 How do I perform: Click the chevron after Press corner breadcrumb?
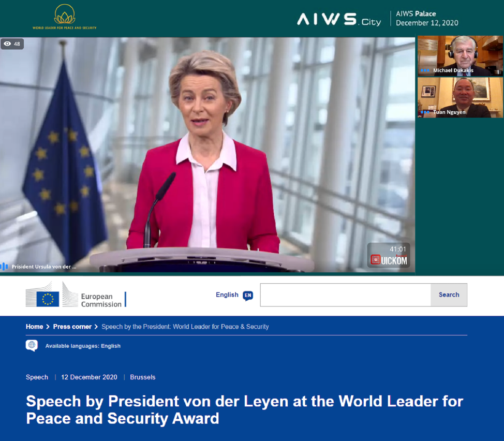coord(96,327)
